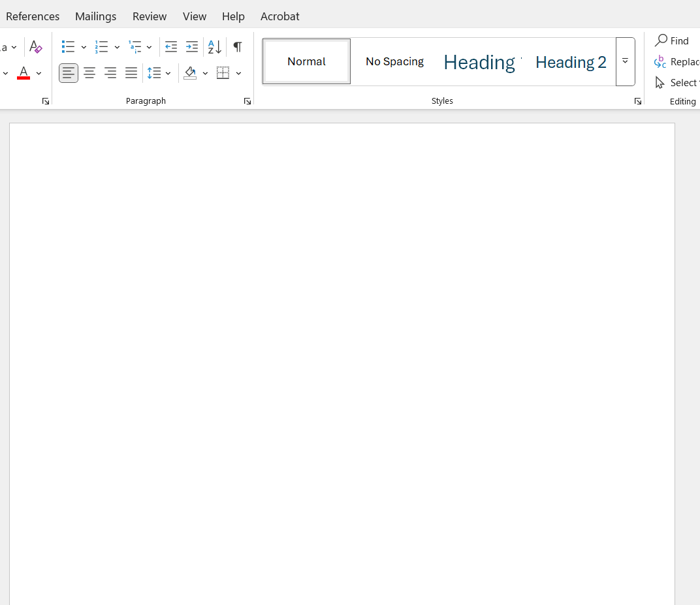Apply numbered list formatting
The height and width of the screenshot is (605, 700).
click(x=101, y=47)
